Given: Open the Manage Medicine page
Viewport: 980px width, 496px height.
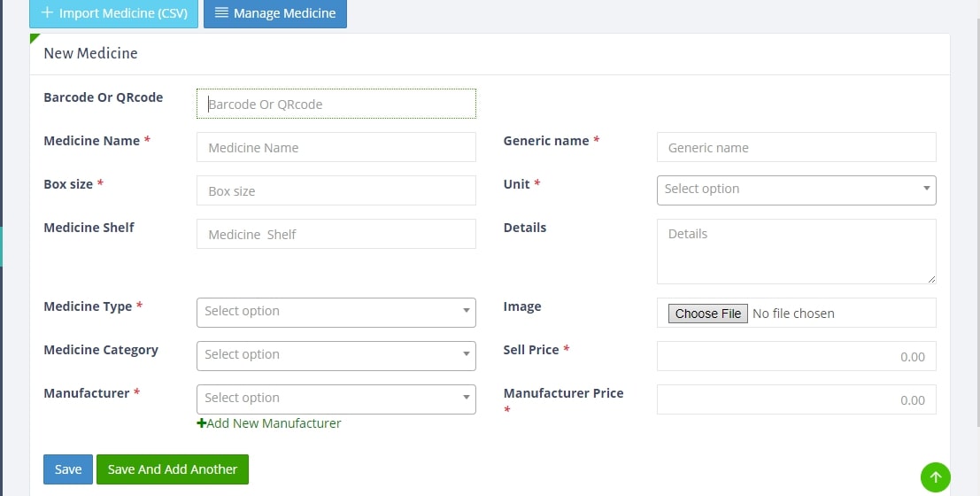Looking at the screenshot, I should tap(275, 13).
